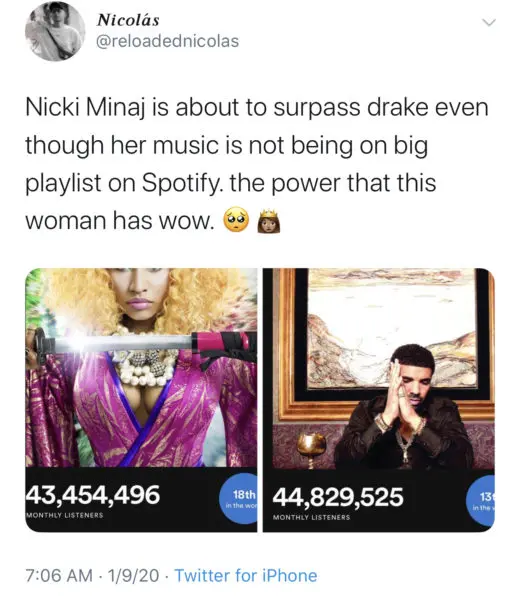Screen dimensions: 520x600
Task: Click the sword in Nicki Minaj photo
Action: pos(145,343)
